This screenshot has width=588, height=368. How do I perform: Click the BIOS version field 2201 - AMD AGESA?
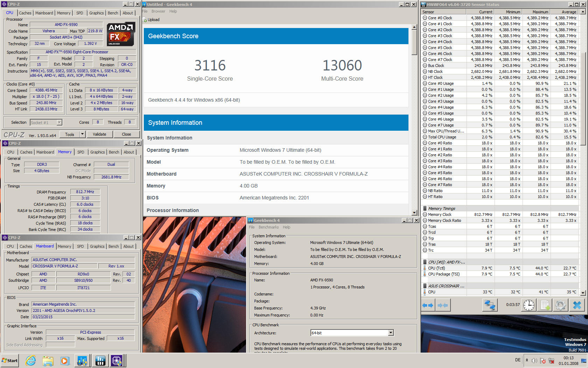coord(83,311)
